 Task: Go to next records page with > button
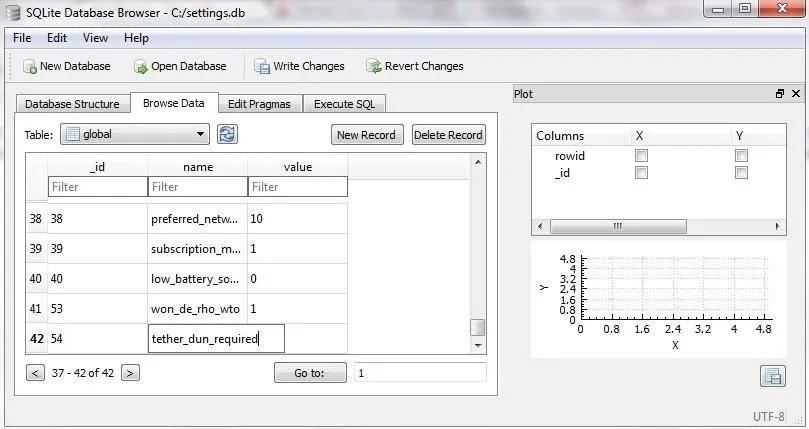coord(130,373)
